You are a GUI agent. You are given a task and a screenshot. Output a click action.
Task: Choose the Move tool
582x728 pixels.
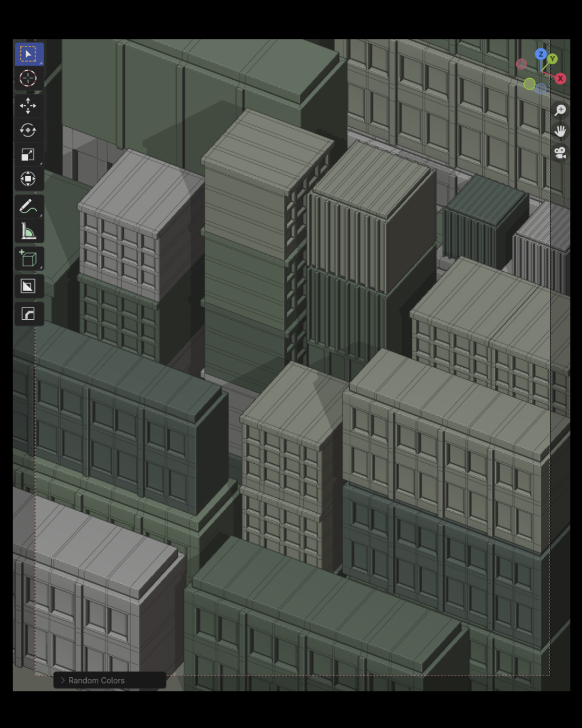[28, 106]
